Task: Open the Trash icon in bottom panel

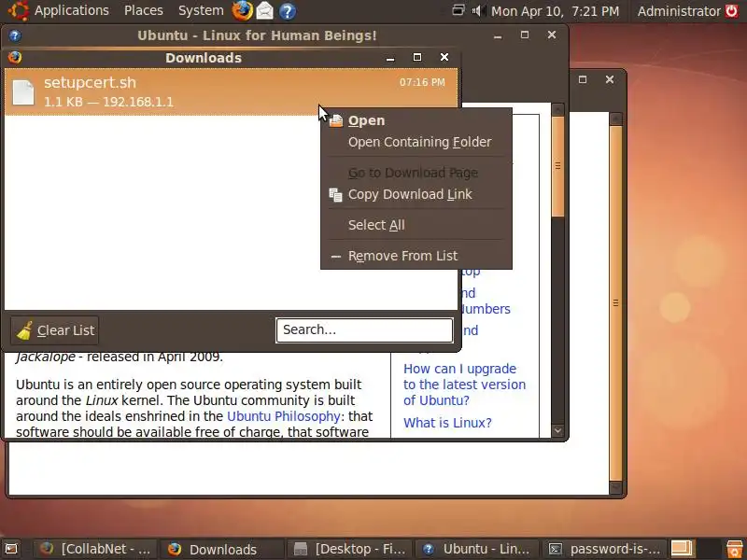Action: [x=735, y=549]
